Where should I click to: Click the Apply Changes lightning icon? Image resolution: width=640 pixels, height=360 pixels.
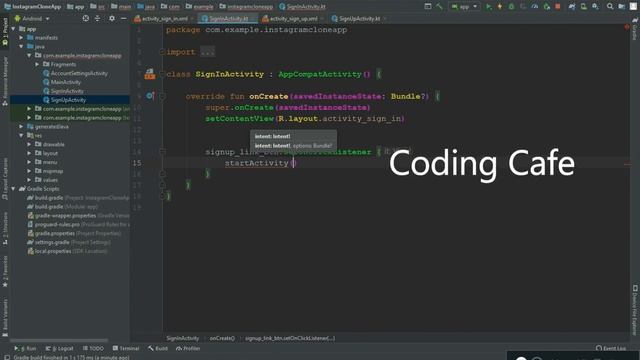point(500,7)
